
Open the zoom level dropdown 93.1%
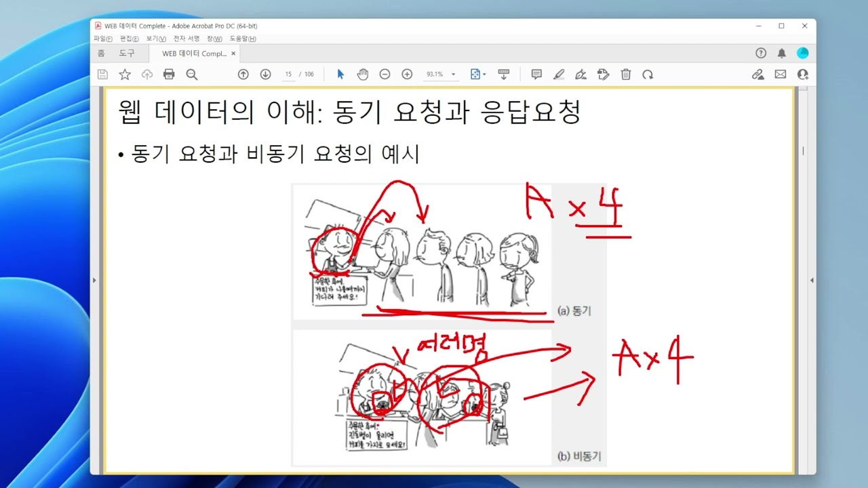(441, 74)
